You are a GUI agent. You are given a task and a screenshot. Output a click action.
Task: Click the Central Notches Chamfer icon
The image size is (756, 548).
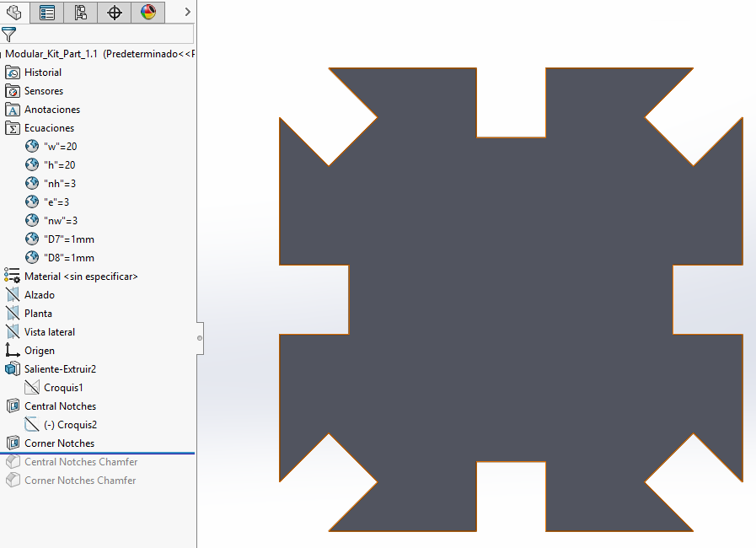click(x=13, y=462)
